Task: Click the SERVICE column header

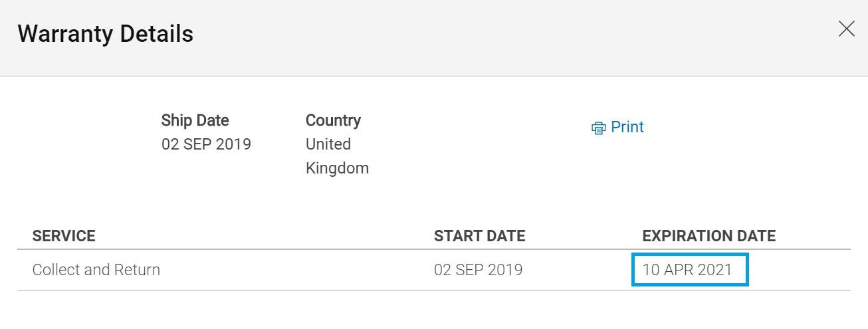Action: tap(64, 235)
